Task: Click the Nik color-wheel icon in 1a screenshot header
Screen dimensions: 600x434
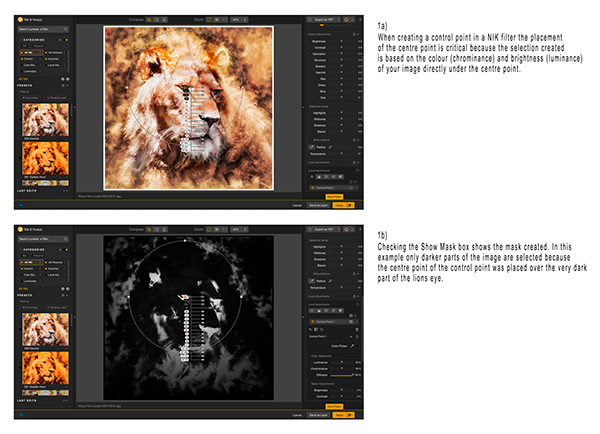Action: [x=347, y=20]
